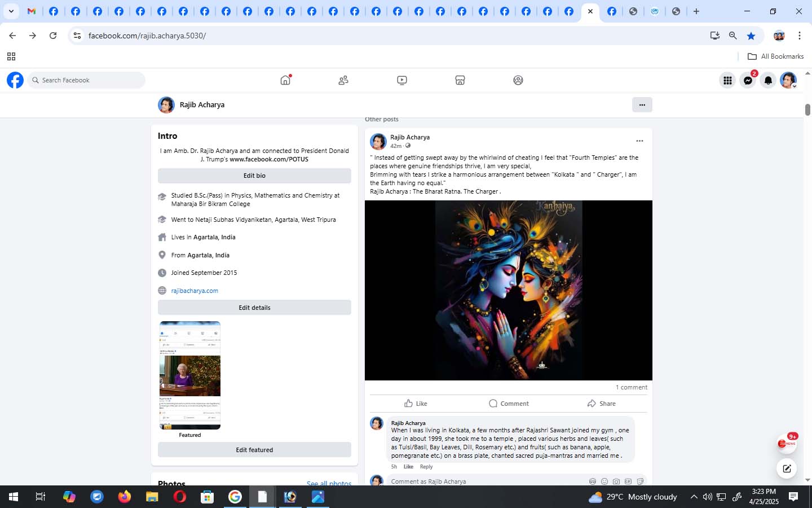Share the Rajib Acharya post

601,404
